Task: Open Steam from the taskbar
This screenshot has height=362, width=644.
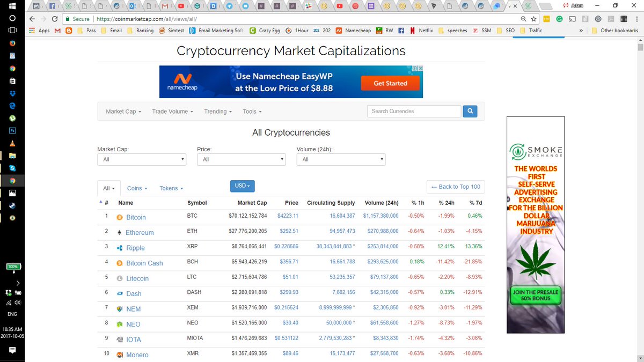Action: click(12, 205)
